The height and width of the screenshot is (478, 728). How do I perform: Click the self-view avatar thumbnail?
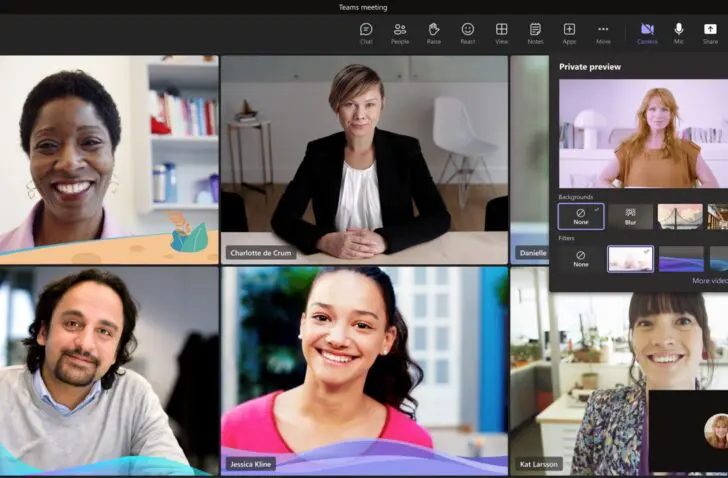click(x=716, y=431)
